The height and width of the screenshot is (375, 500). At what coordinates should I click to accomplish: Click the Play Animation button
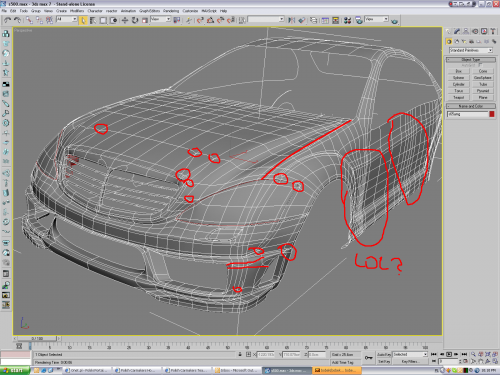[449, 354]
